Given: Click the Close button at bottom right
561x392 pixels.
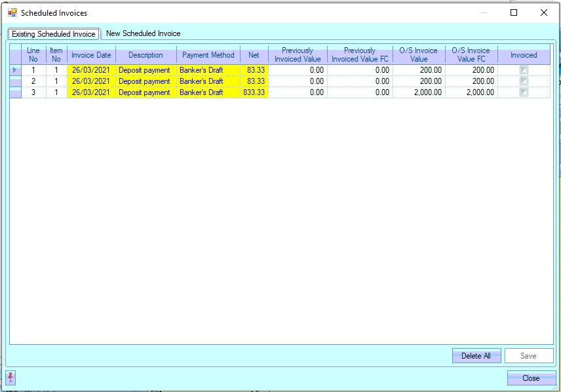Looking at the screenshot, I should [531, 378].
